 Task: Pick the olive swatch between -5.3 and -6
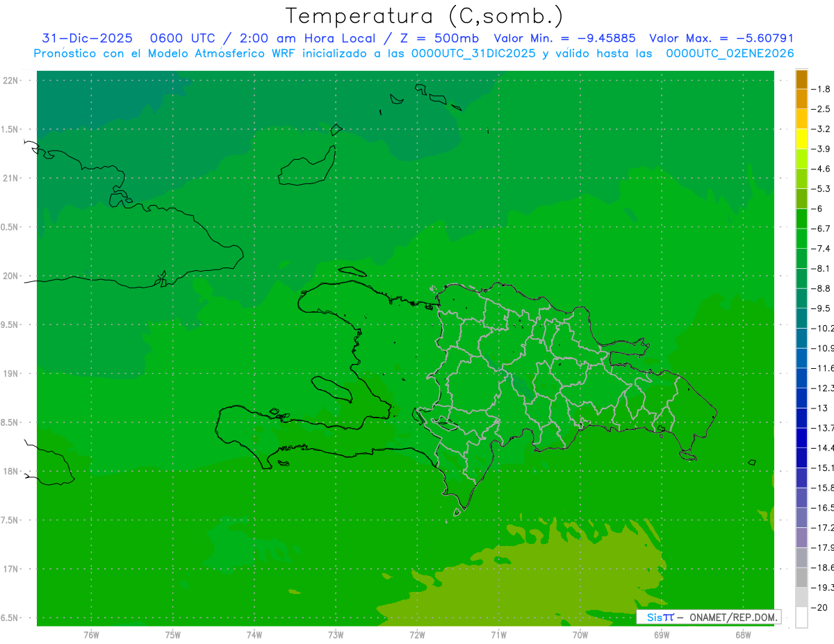point(801,199)
